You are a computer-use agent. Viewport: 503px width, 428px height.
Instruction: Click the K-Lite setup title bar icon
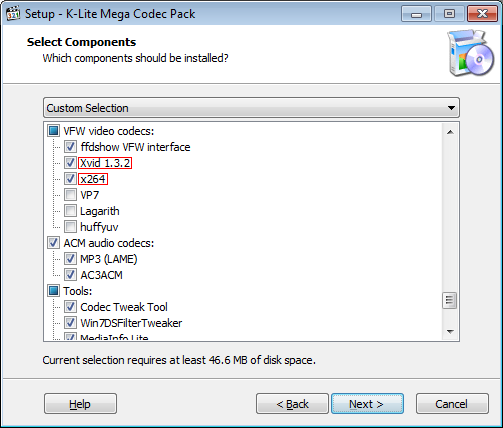pyautogui.click(x=13, y=14)
